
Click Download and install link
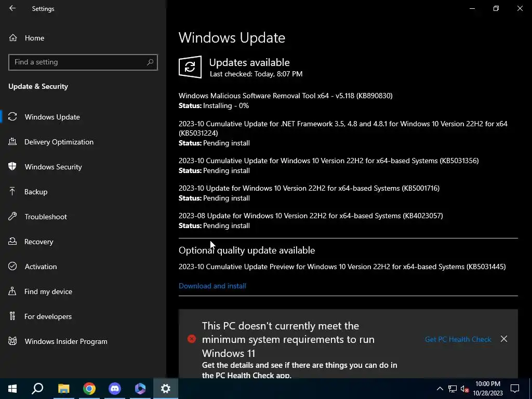pyautogui.click(x=212, y=286)
